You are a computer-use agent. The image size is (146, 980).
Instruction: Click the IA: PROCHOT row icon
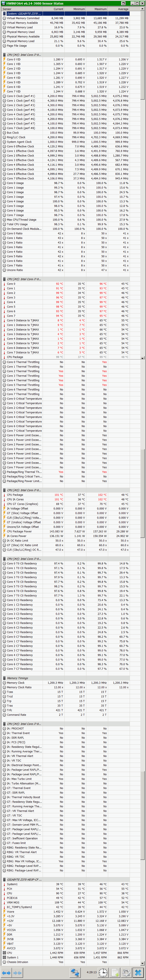pos(4,729)
